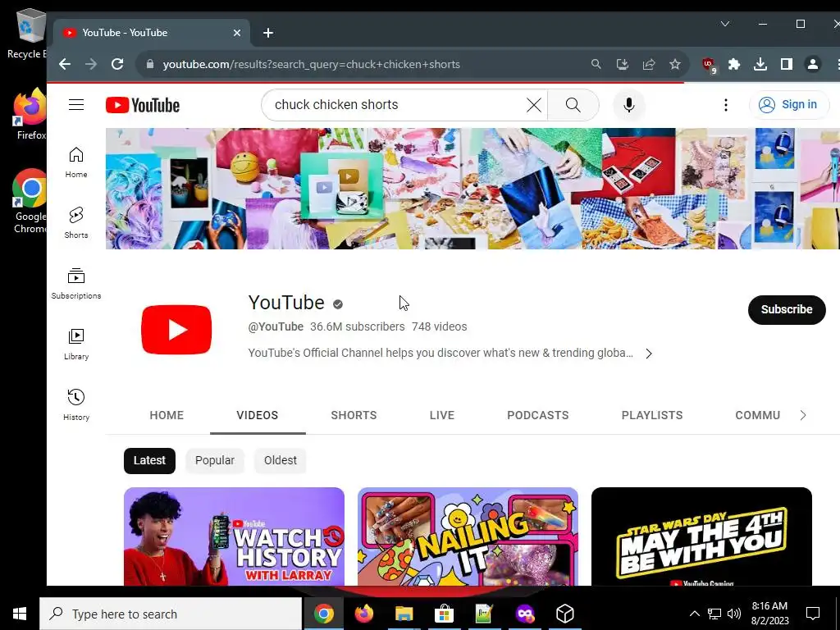Open the volume control in tray
This screenshot has height=630, width=840.
coord(734,614)
